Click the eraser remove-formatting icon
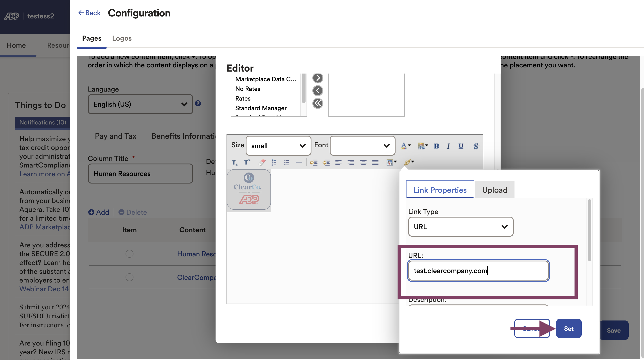This screenshot has width=644, height=360. tap(262, 162)
